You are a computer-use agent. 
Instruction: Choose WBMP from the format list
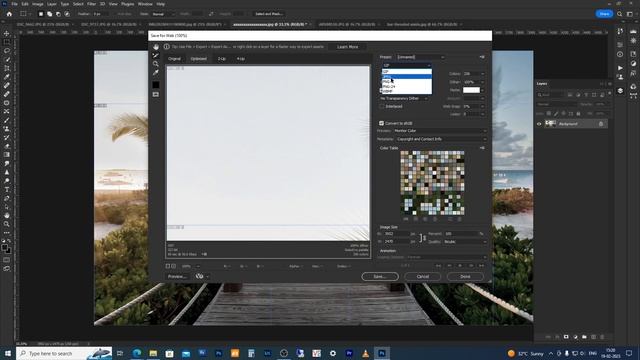(x=407, y=91)
